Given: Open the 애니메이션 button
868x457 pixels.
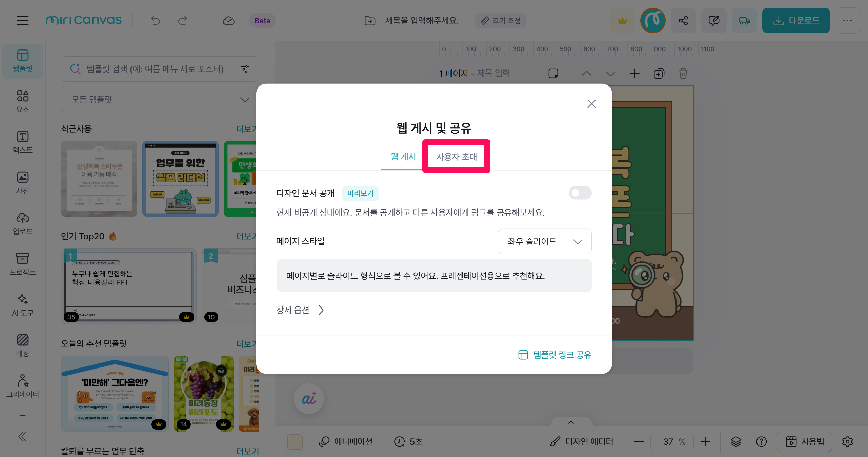Looking at the screenshot, I should 346,442.
